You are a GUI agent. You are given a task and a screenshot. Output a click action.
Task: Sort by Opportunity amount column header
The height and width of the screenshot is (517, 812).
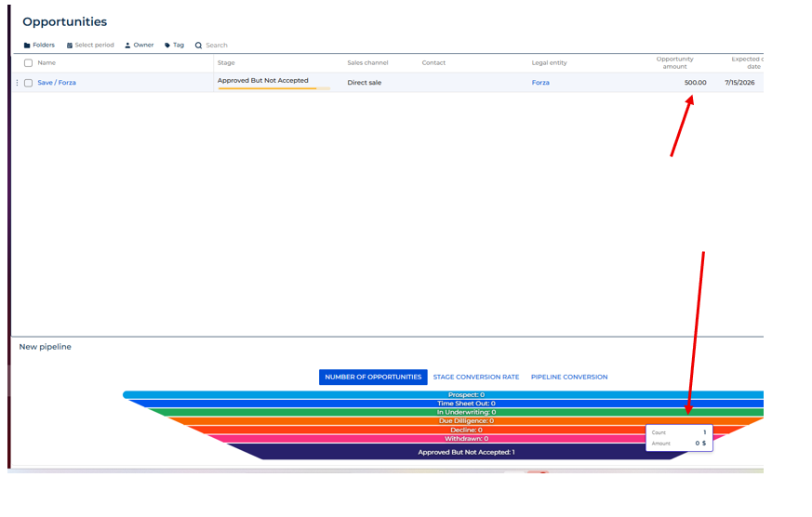coord(674,62)
